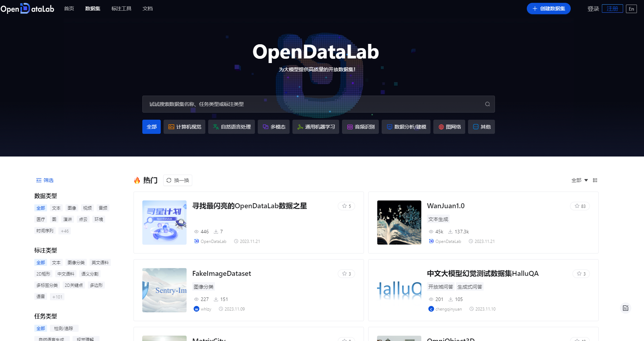Open the 全部 sort dropdown
This screenshot has height=341, width=644.
coord(580,180)
